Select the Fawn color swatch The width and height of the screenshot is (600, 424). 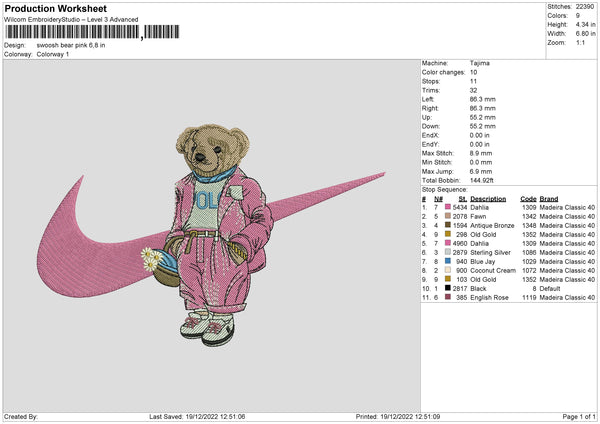448,216
